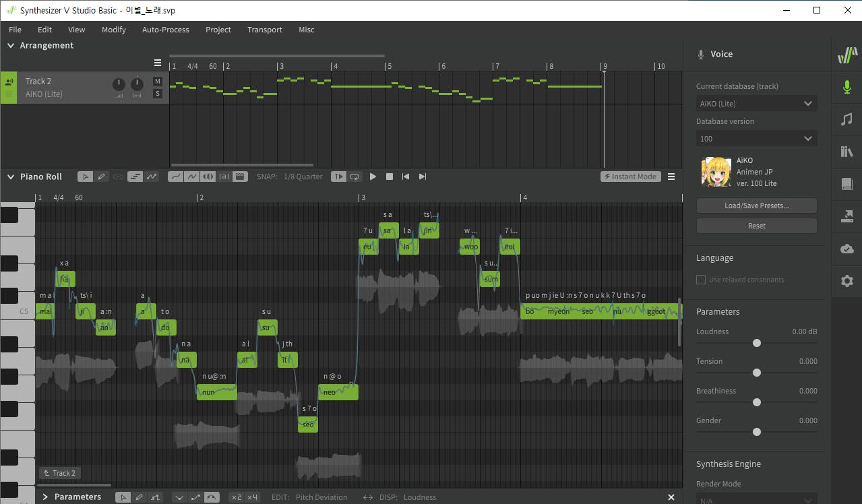The height and width of the screenshot is (504, 862).
Task: Click the Track 2 button in the piano roll
Action: coord(59,473)
